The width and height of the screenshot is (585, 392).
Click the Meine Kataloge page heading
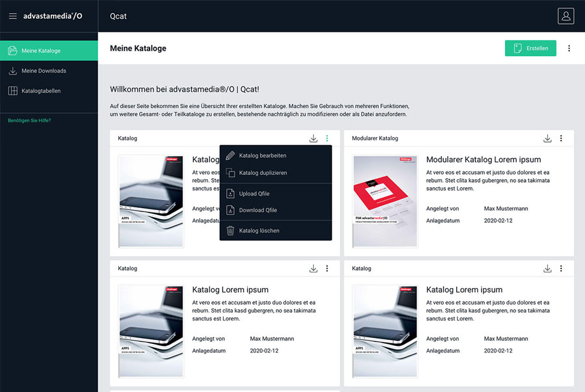tap(138, 48)
